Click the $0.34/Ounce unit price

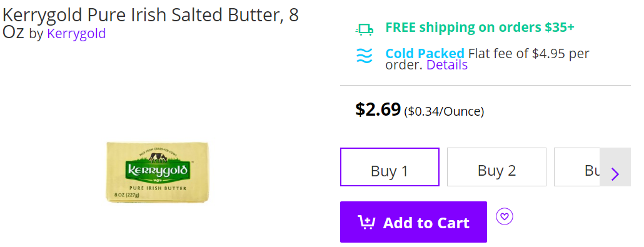444,111
